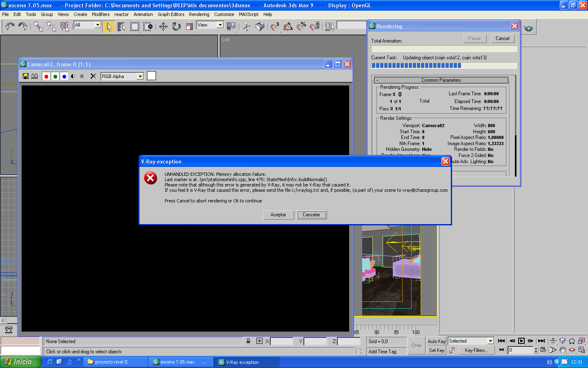Click the Set Key button
The height and width of the screenshot is (368, 588).
click(437, 350)
